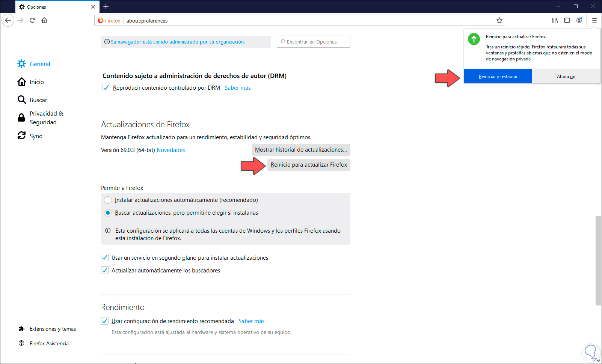Click the Extensiones puzzle piece icon
The image size is (602, 364).
(x=21, y=329)
